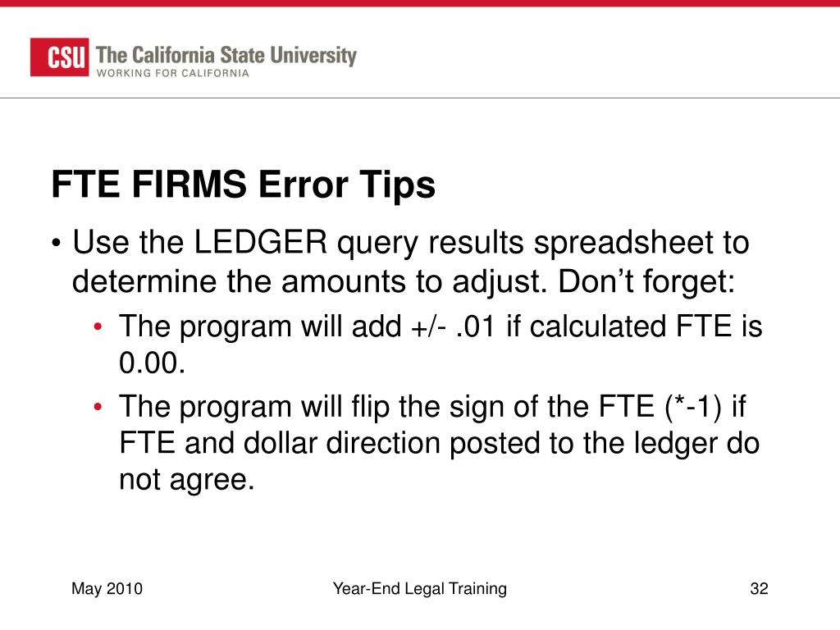This screenshot has height=630, width=840.
Task: Click the word 'LEDGER' in first bullet
Action: (260, 242)
